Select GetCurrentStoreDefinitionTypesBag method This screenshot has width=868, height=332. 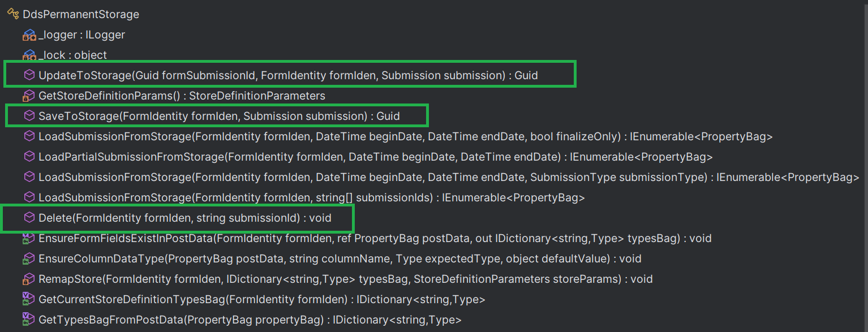[261, 300]
